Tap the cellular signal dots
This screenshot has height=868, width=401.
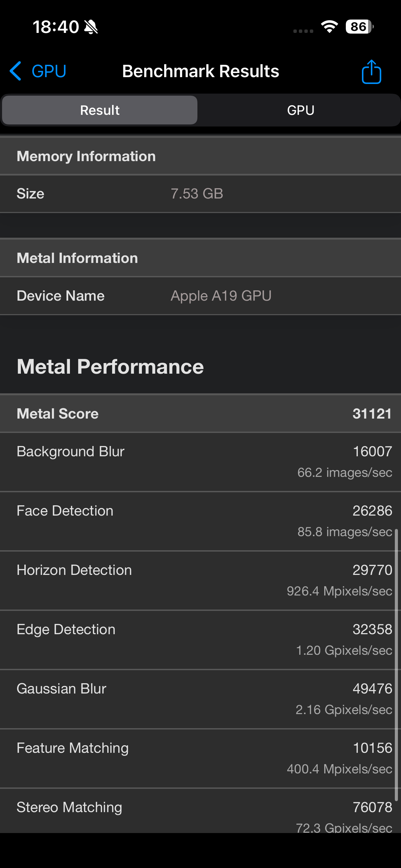pyautogui.click(x=303, y=31)
